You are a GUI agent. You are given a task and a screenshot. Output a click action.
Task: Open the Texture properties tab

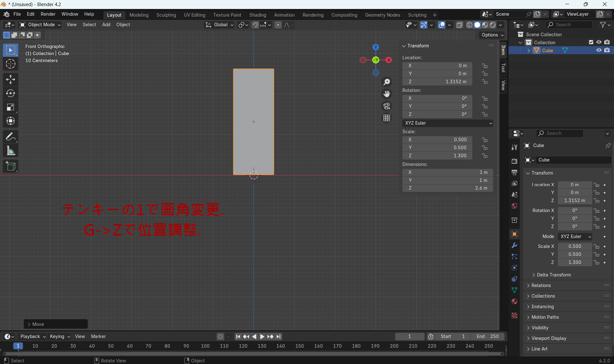(x=515, y=316)
